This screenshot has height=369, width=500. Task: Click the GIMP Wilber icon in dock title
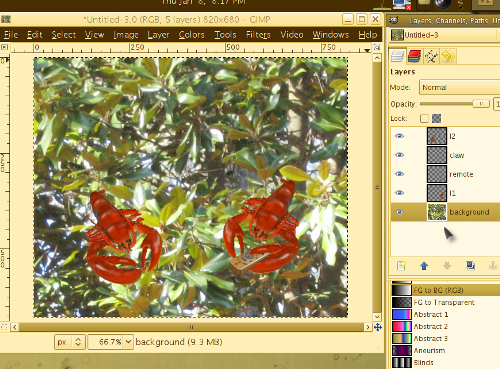(394, 20)
